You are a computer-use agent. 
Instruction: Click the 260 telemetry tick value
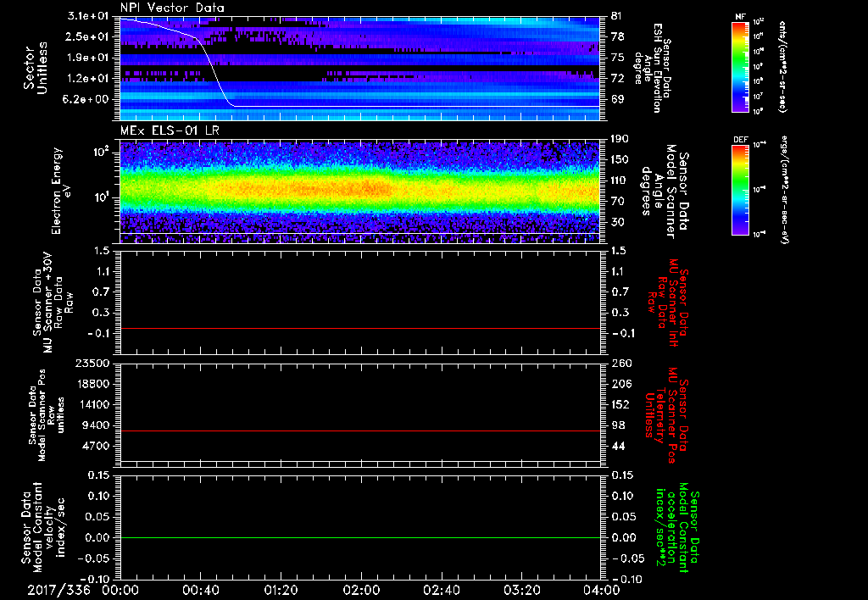[621, 364]
